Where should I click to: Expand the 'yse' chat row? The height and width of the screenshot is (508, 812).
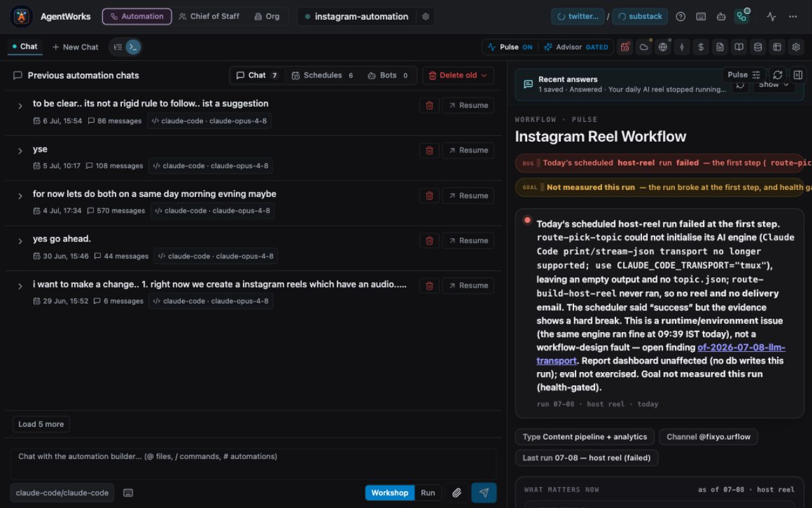[20, 151]
